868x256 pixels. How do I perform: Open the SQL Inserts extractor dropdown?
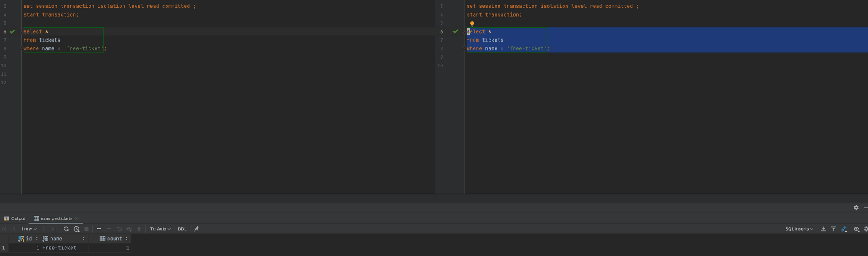point(799,229)
